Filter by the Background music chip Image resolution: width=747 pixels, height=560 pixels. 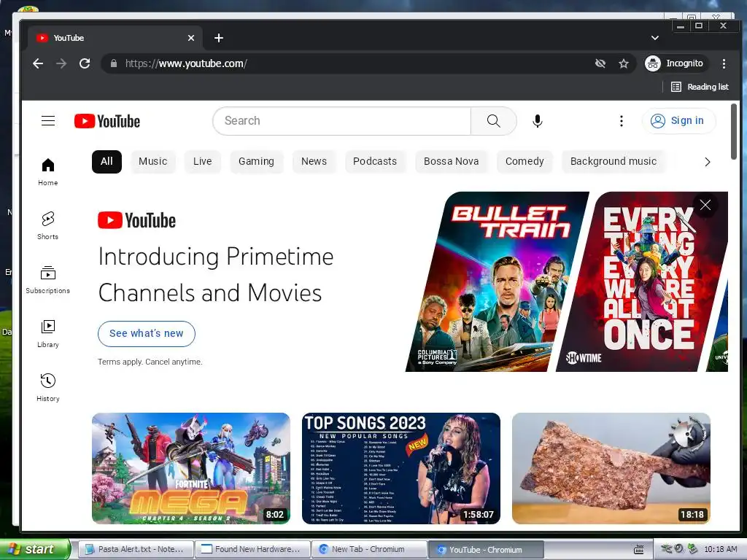(614, 161)
